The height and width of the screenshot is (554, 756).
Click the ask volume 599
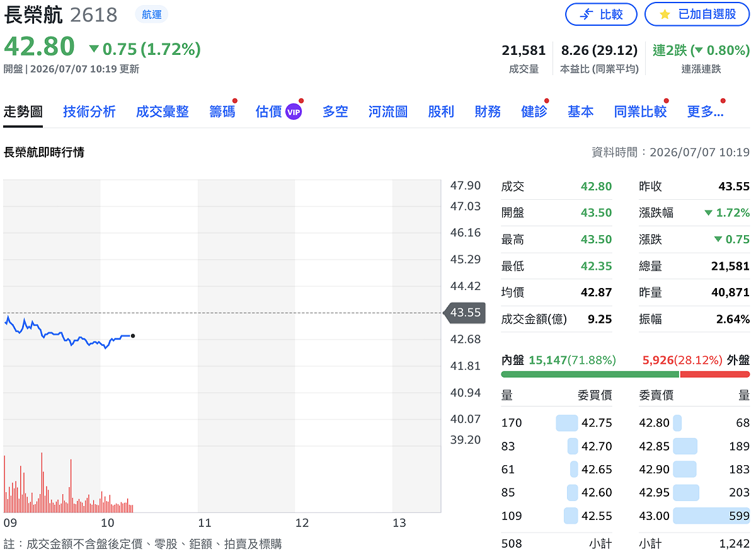(740, 516)
